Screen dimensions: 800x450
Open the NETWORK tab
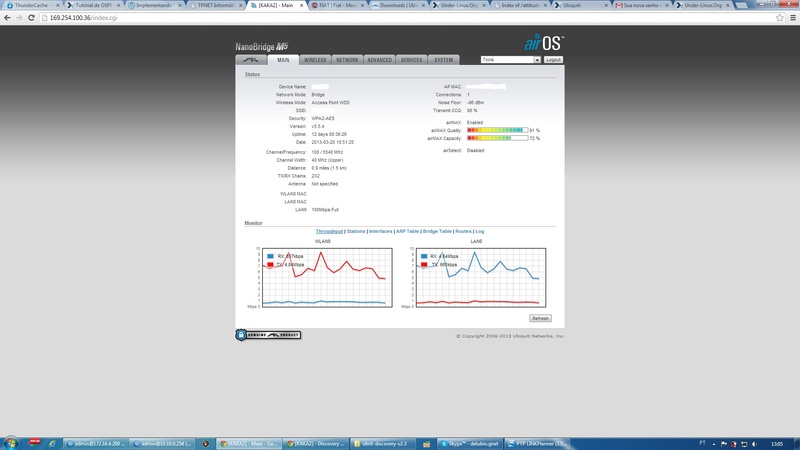[347, 60]
